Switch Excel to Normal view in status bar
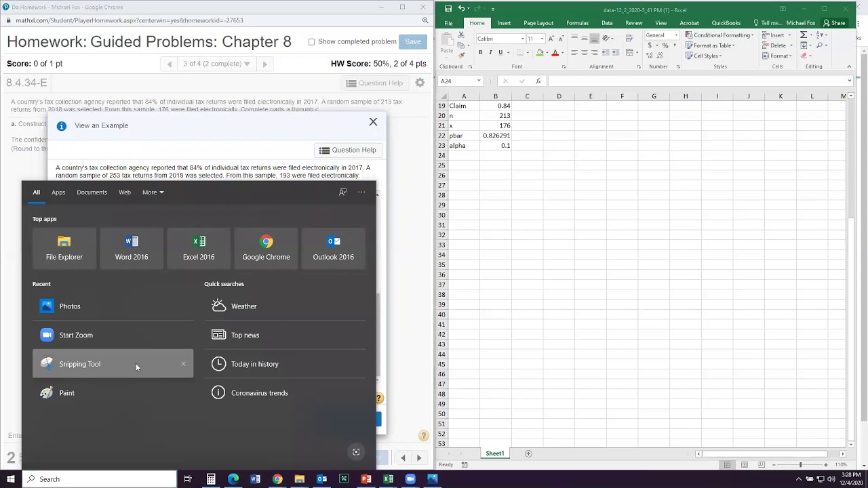 (728, 464)
